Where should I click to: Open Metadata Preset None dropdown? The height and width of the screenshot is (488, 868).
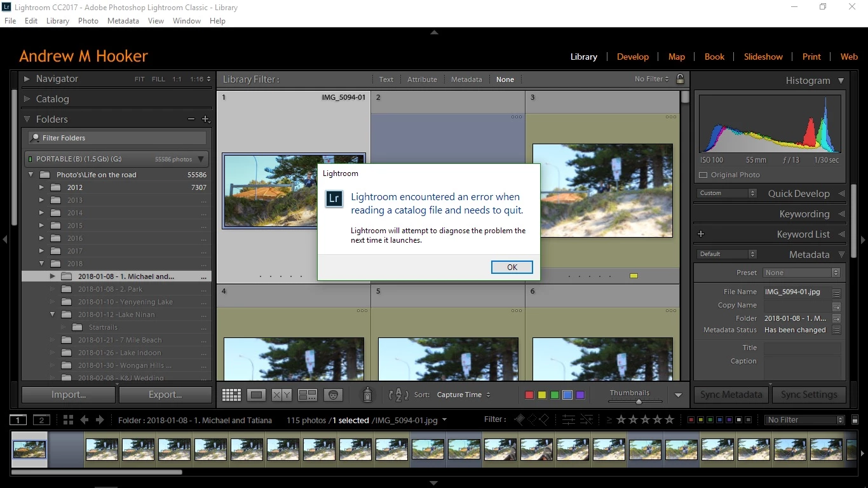coord(802,273)
